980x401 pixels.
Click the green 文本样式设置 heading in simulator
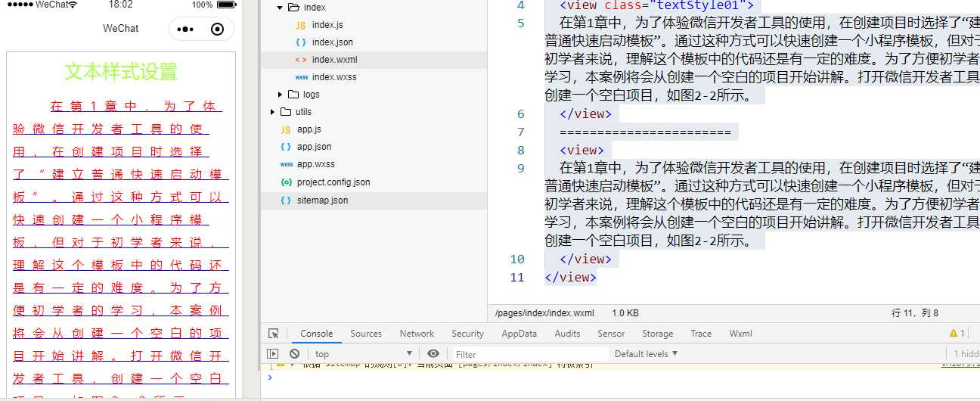point(121,72)
